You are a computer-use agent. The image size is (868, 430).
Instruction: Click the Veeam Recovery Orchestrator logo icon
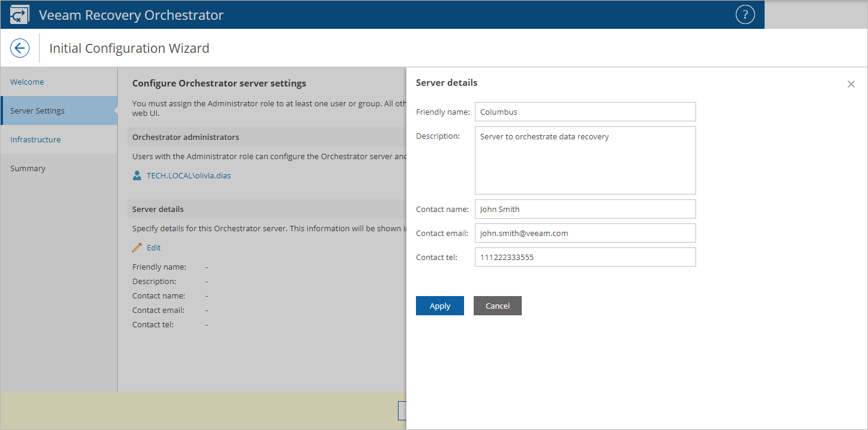(20, 15)
